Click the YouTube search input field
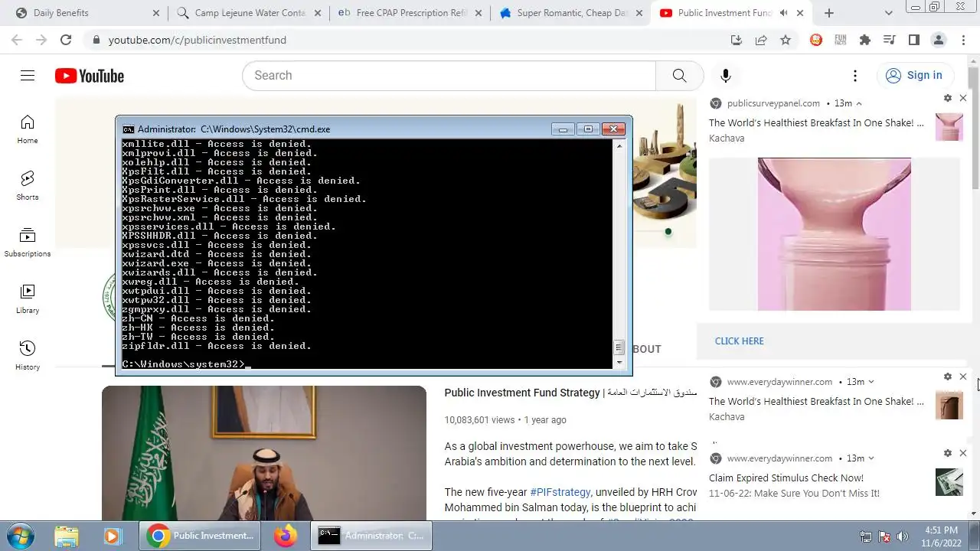Image resolution: width=980 pixels, height=551 pixels. click(449, 75)
